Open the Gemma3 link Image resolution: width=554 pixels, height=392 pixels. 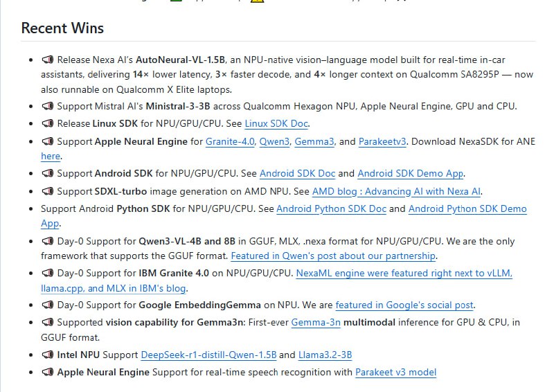pos(314,141)
